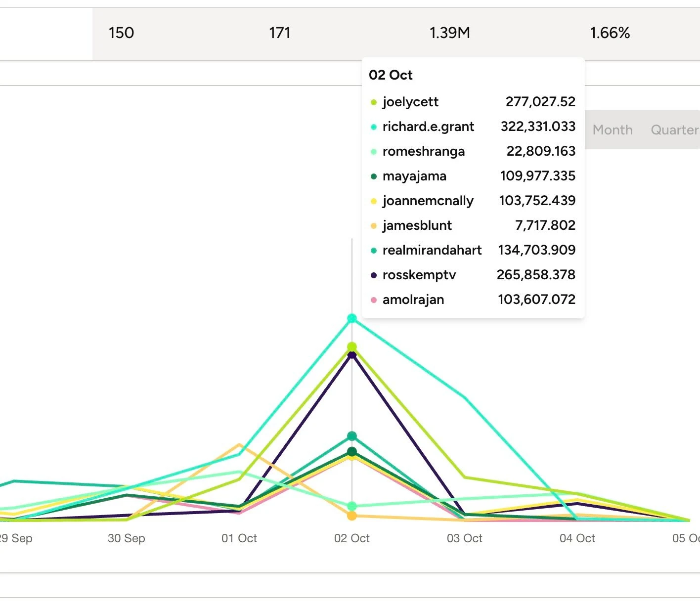Click richard.e.grant row in tooltip
This screenshot has height=606, width=700.
point(473,127)
